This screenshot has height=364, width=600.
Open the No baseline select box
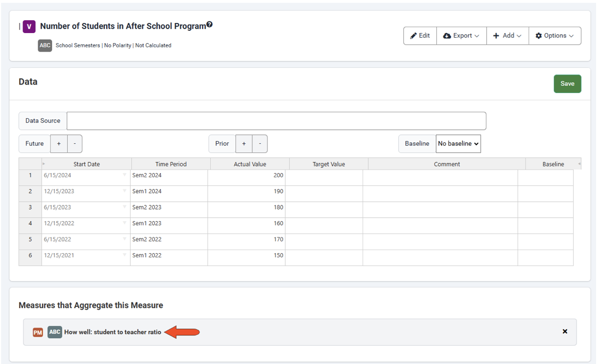click(458, 144)
